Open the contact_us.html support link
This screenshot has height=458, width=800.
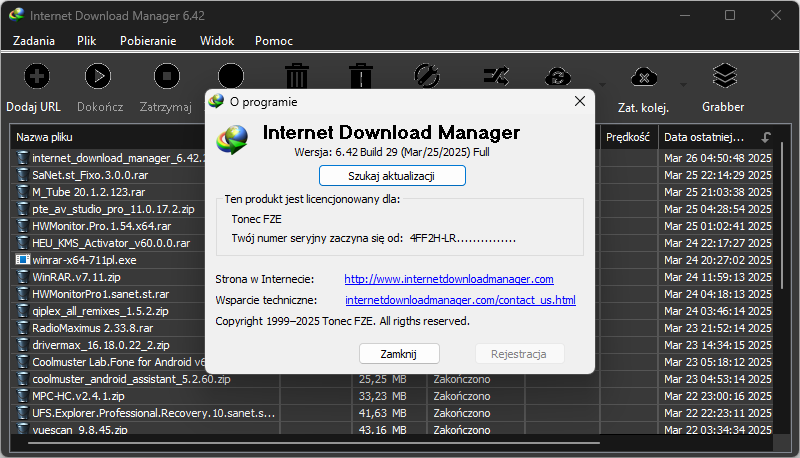click(461, 300)
